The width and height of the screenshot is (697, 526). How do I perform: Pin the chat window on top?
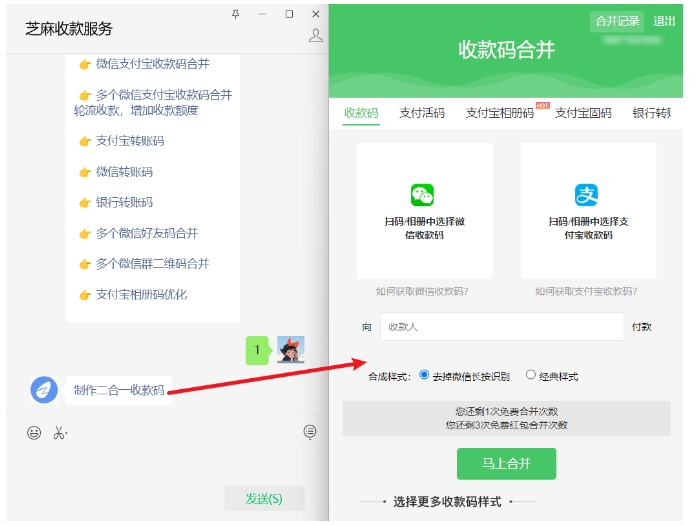point(236,14)
